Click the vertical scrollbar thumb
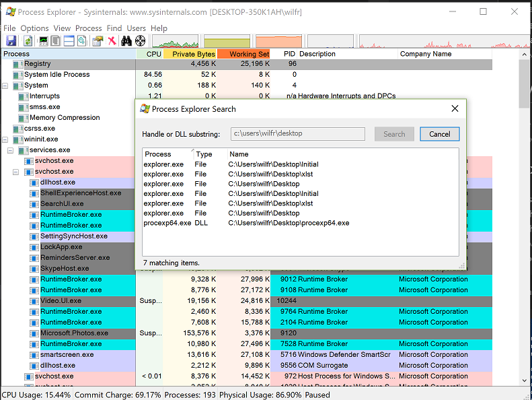The width and height of the screenshot is (532, 400). click(x=524, y=84)
